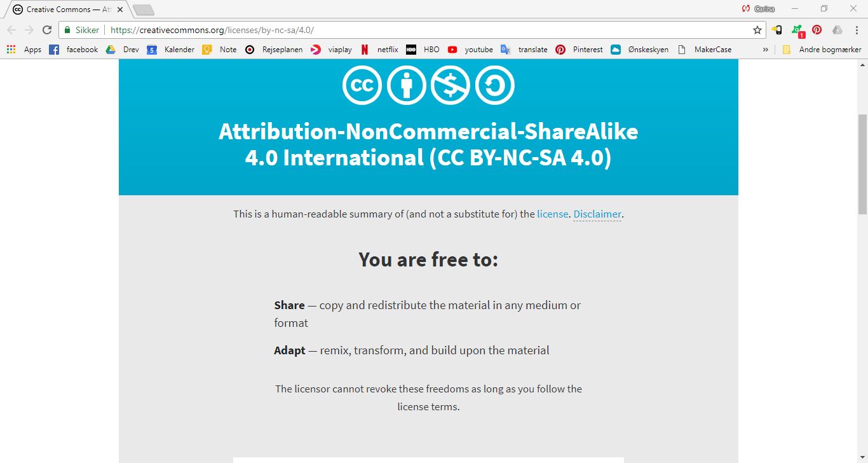The height and width of the screenshot is (463, 868).
Task: Open a new tab with the tab button
Action: tap(144, 10)
